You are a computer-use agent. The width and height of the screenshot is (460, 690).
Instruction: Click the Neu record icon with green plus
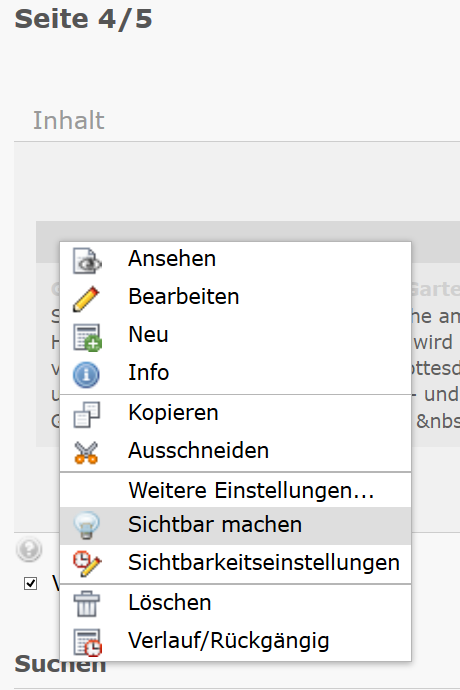point(87,338)
